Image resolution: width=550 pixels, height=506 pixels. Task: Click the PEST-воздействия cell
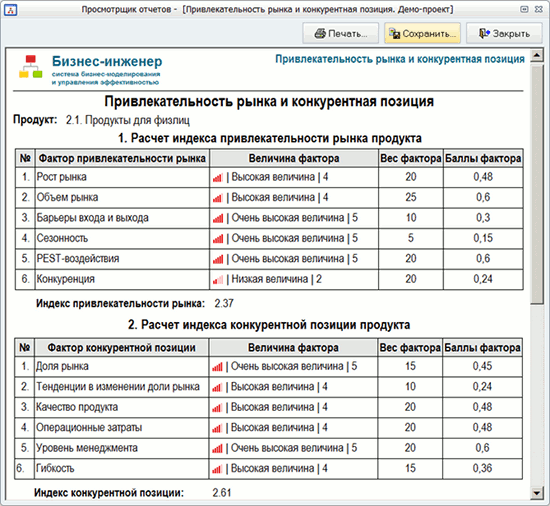coord(122,259)
